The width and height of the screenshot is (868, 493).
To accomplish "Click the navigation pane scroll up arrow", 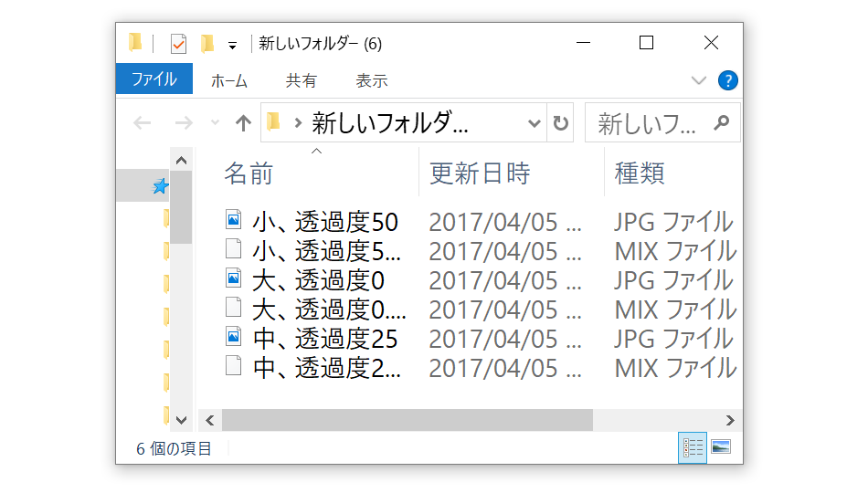I will (181, 161).
